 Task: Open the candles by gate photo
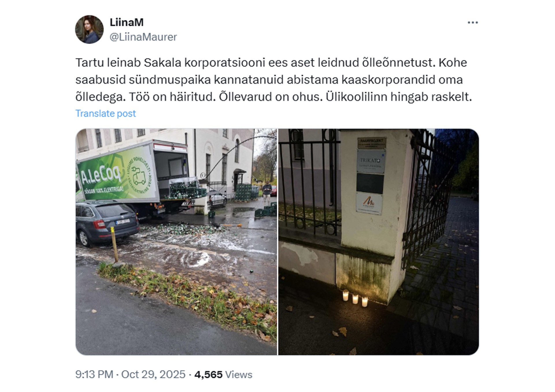tap(379, 242)
